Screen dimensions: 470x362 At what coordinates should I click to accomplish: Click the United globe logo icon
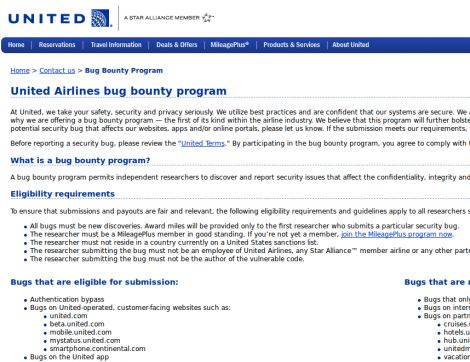coord(101,18)
